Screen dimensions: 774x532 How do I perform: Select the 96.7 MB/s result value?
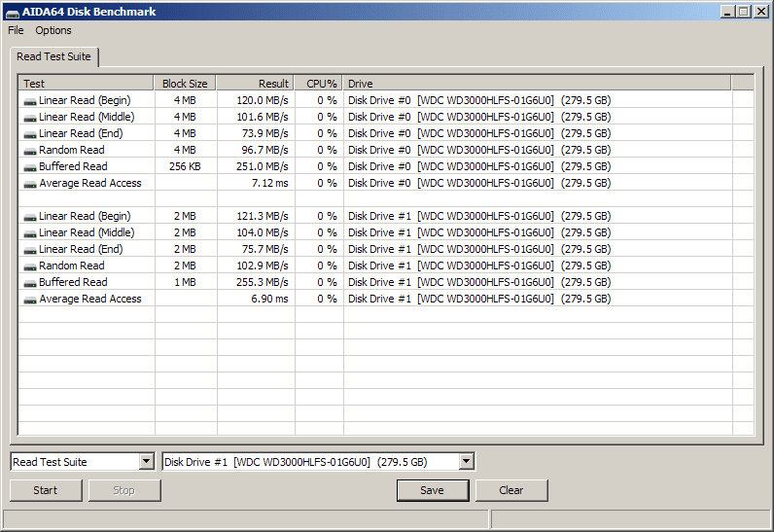[265, 150]
